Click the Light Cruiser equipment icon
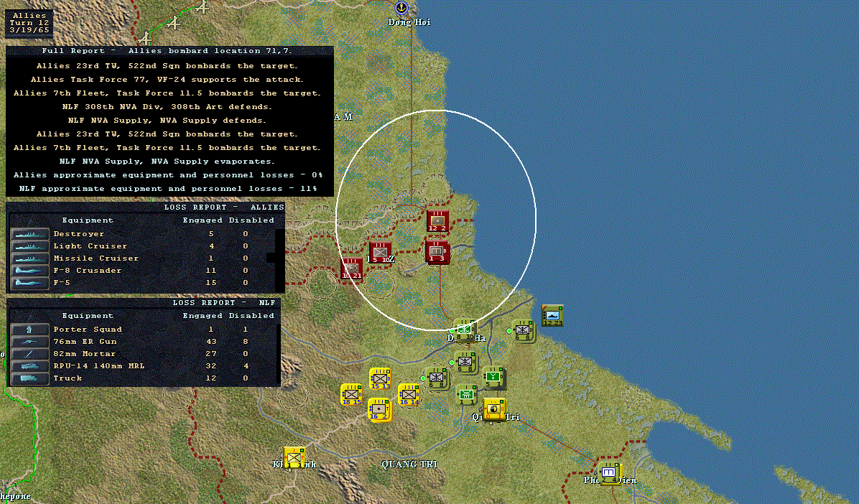Screen dimensions: 859x504 29,246
